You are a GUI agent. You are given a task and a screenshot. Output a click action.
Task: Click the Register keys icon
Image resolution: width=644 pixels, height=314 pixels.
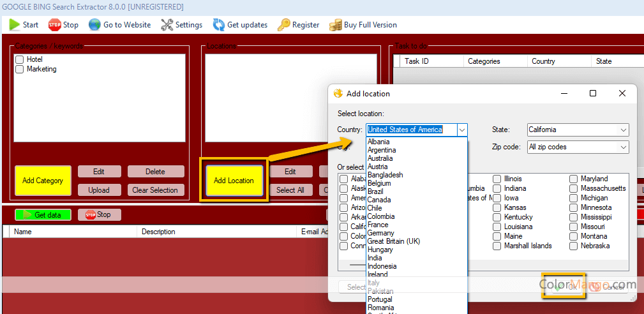[x=283, y=25]
